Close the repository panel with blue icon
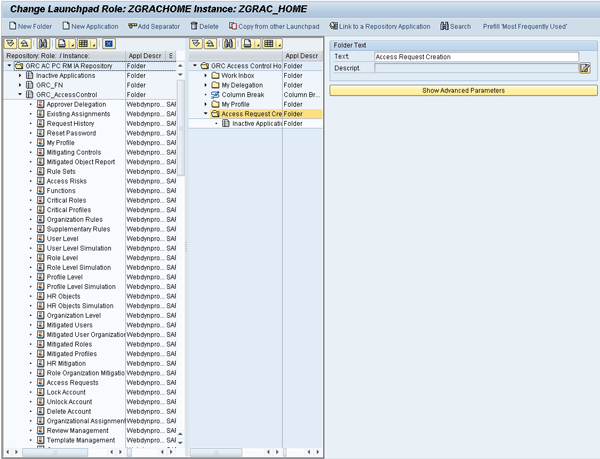The image size is (600, 459). [109, 44]
